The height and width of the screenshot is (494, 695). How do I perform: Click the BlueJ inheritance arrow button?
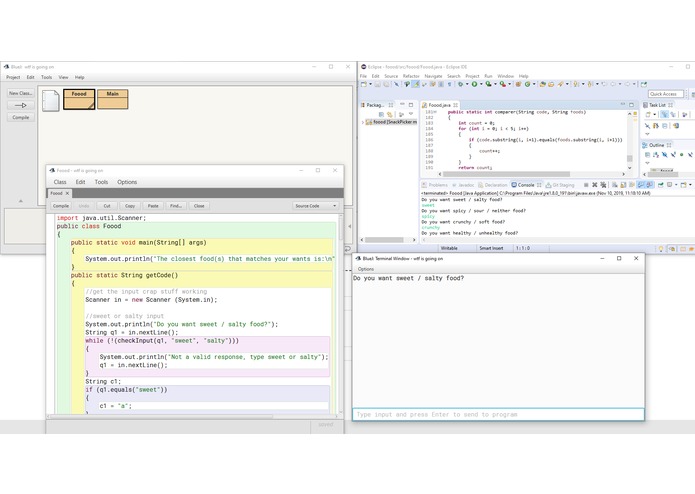tap(20, 105)
